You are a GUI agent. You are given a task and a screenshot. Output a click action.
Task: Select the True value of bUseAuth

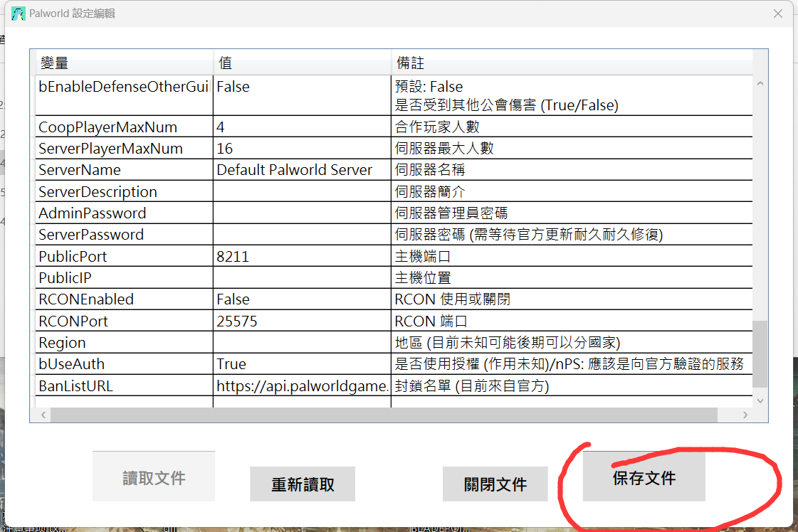[303, 363]
